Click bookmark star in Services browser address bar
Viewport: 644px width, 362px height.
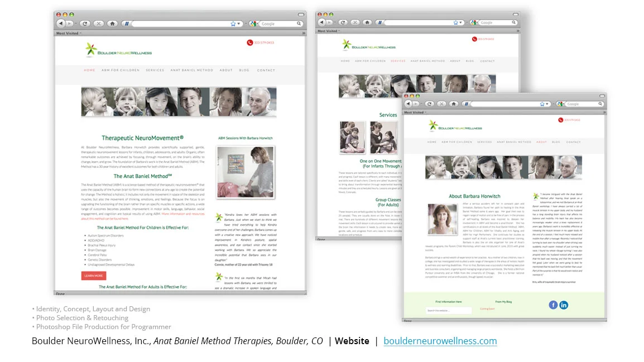tap(455, 22)
